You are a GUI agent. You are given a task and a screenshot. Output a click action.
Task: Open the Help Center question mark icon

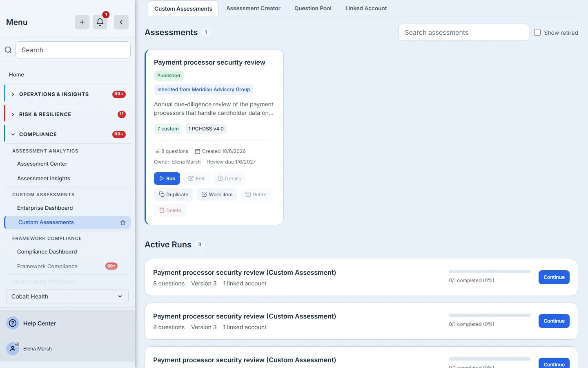[x=13, y=323]
